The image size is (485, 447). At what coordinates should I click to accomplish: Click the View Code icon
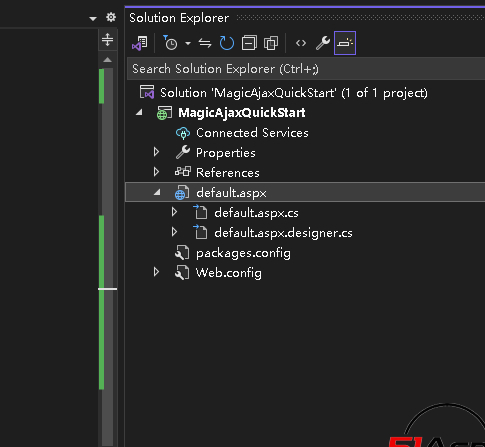point(301,43)
